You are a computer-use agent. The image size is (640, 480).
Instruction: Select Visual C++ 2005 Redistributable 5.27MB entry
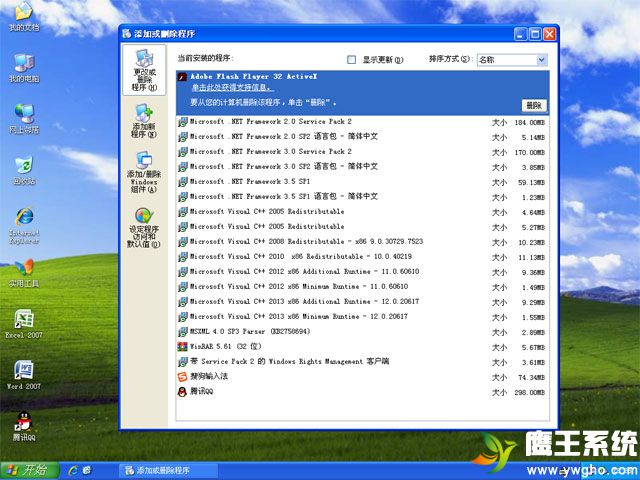tap(362, 227)
